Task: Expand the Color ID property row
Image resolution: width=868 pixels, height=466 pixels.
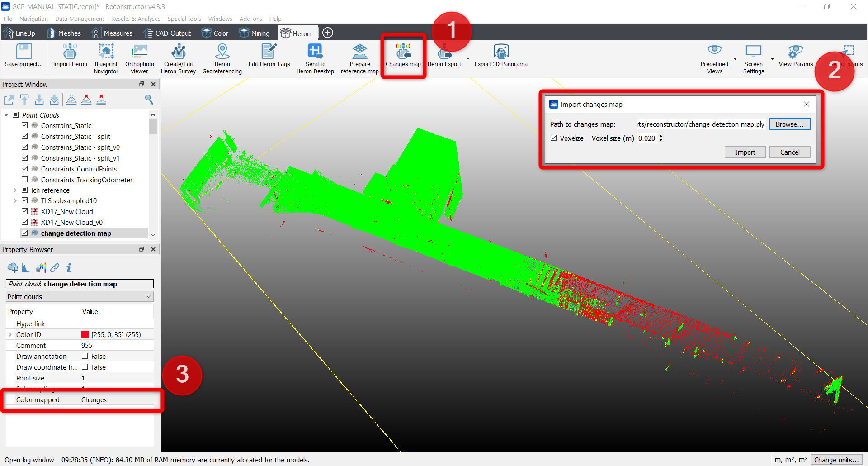Action: (x=10, y=335)
